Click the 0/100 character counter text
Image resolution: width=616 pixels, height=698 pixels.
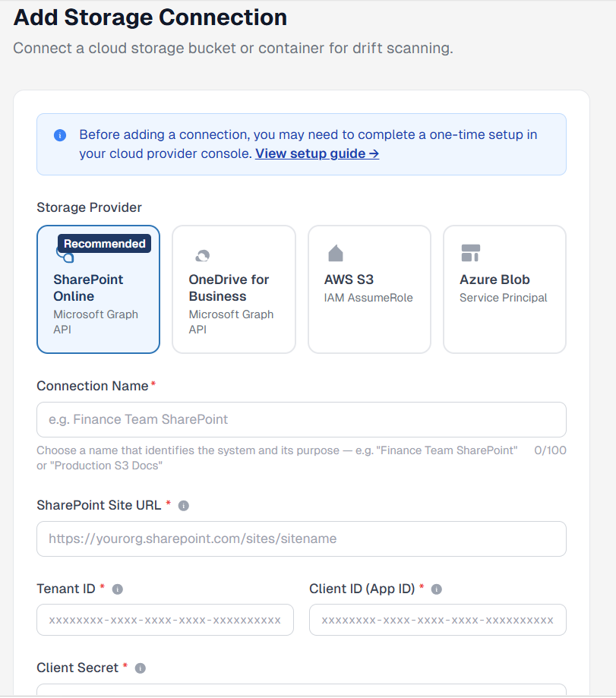[550, 450]
